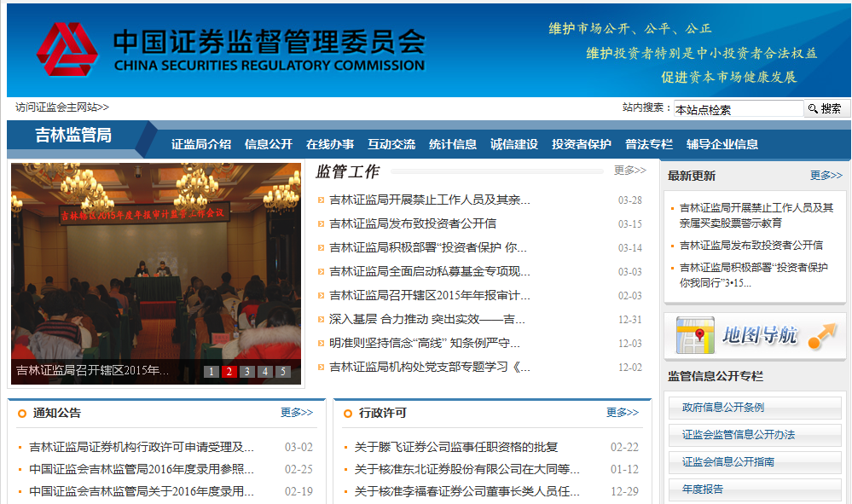Open the 投资者保护 navigation menu
The width and height of the screenshot is (852, 504).
coord(581,144)
